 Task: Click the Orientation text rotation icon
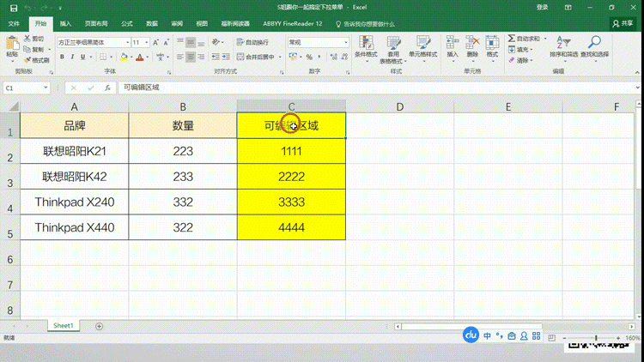coord(216,42)
